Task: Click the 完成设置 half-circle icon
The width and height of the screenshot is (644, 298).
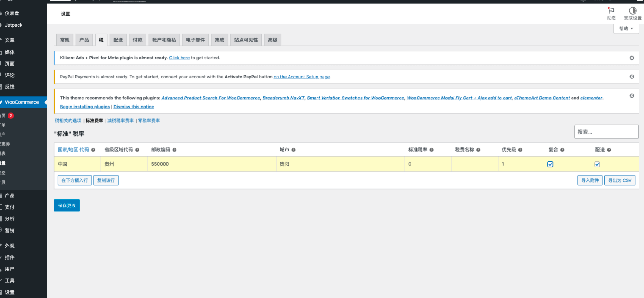Action: click(632, 11)
